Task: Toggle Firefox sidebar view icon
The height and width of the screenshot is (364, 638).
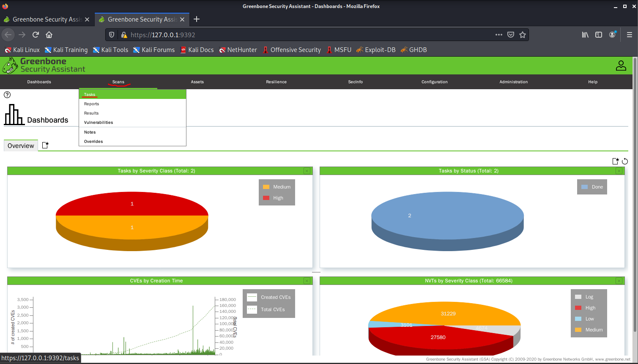Action: [x=599, y=35]
